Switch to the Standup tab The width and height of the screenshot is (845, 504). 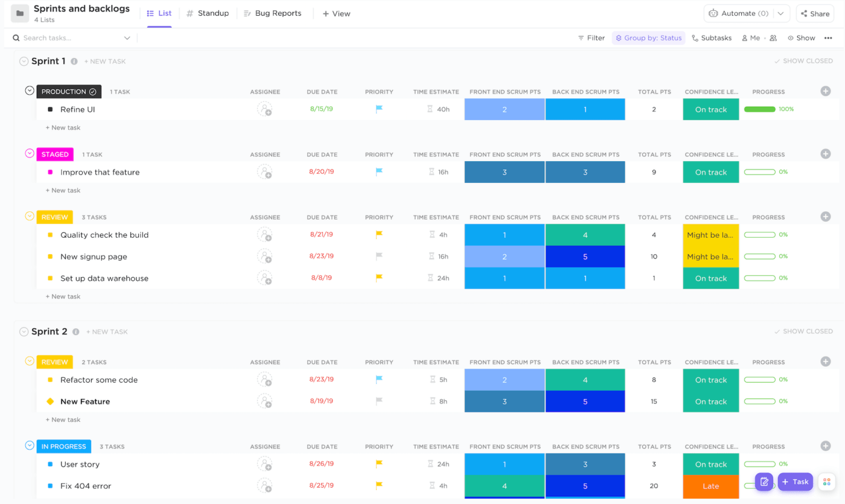coord(208,13)
